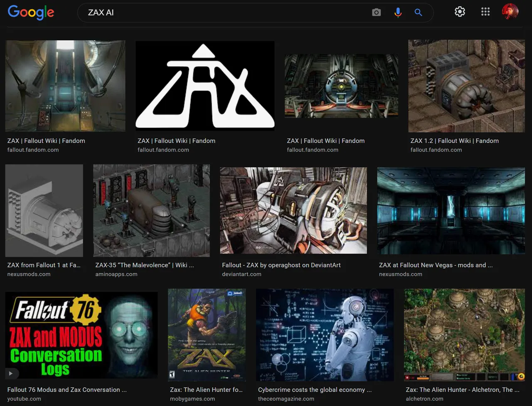Open the operaghost ZAX artwork thumbnail
The image size is (532, 406).
pyautogui.click(x=293, y=210)
